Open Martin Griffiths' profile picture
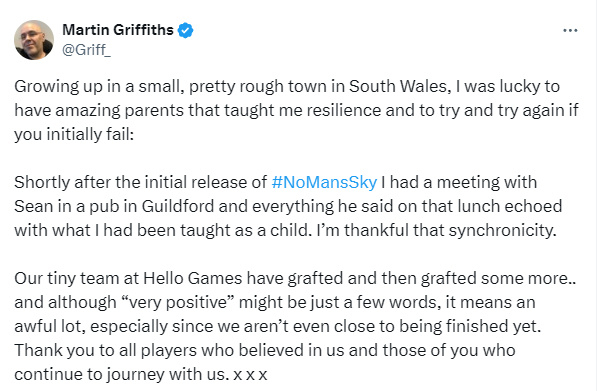 [x=34, y=40]
